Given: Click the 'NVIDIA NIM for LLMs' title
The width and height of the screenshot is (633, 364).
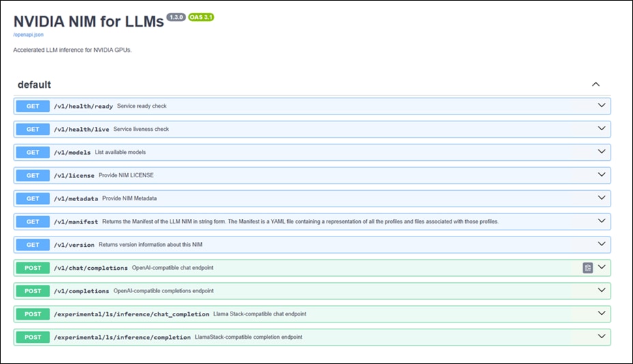Looking at the screenshot, I should tap(89, 21).
